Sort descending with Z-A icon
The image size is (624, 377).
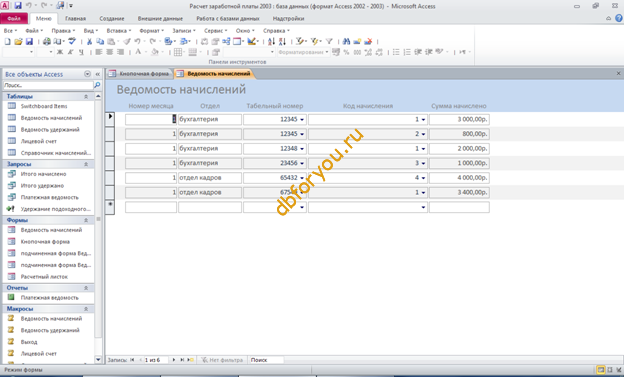[282, 41]
